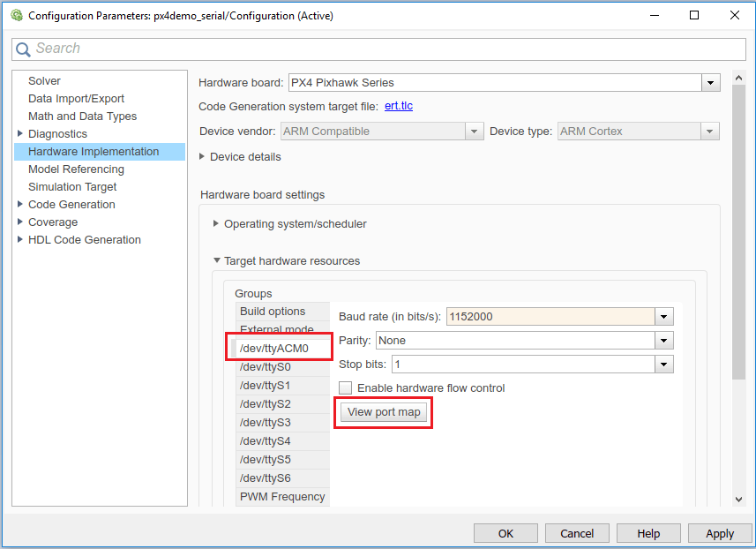Viewport: 756px width, 549px height.
Task: Select the PWM Frequency group
Action: click(282, 497)
